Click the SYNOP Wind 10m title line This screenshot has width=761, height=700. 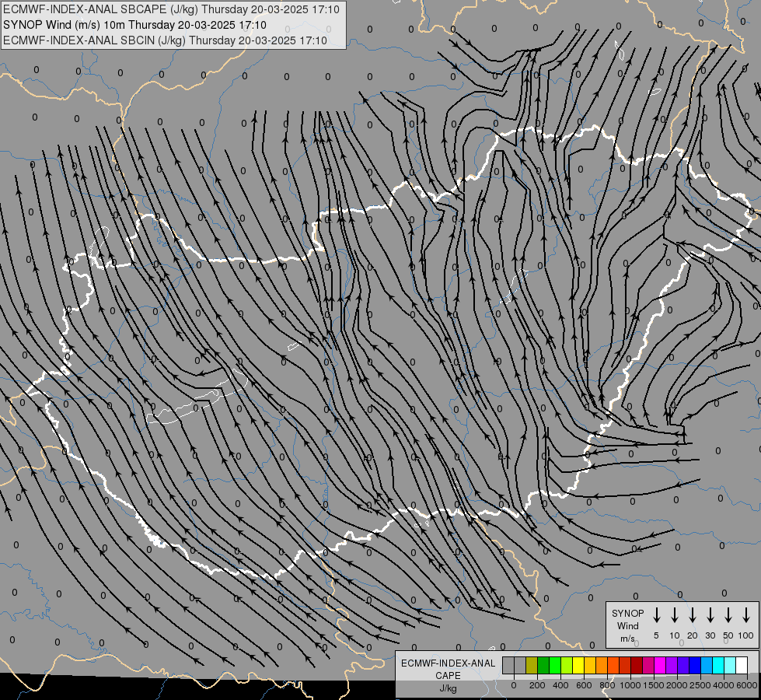[x=135, y=25]
